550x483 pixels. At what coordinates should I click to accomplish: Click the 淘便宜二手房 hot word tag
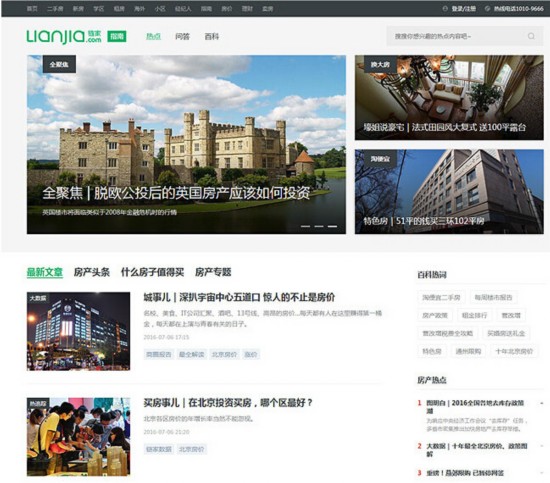pos(441,297)
